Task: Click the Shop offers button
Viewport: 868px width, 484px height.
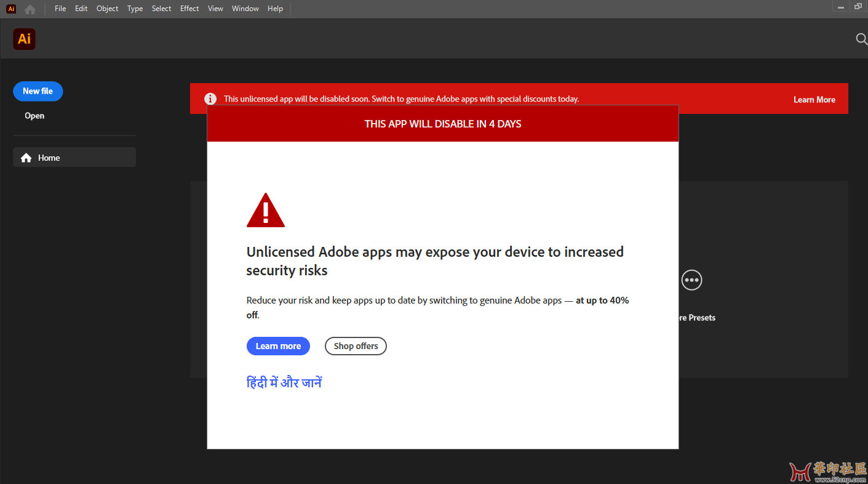Action: pyautogui.click(x=356, y=346)
